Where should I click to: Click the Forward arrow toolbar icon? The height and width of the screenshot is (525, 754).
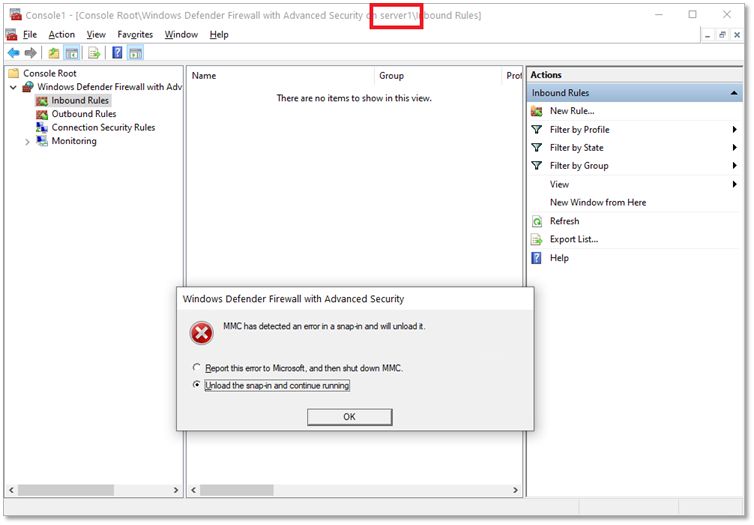click(x=31, y=53)
